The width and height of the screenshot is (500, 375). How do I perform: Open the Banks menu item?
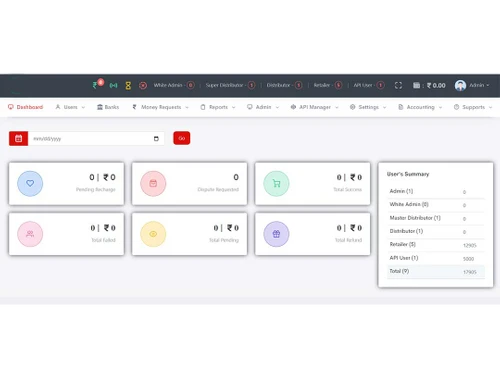108,107
